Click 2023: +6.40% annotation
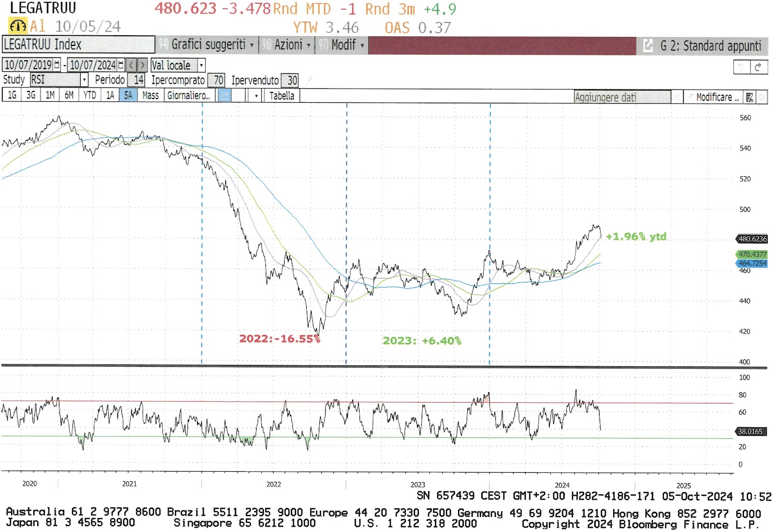The width and height of the screenshot is (773, 532). coord(422,341)
